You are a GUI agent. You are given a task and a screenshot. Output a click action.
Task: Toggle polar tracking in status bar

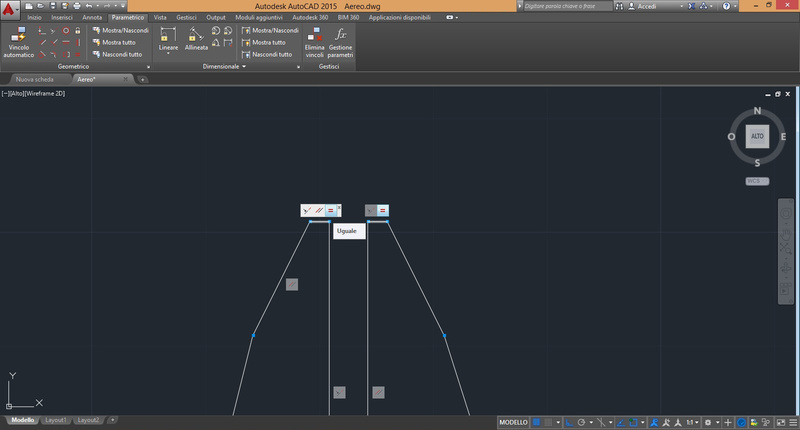click(581, 422)
